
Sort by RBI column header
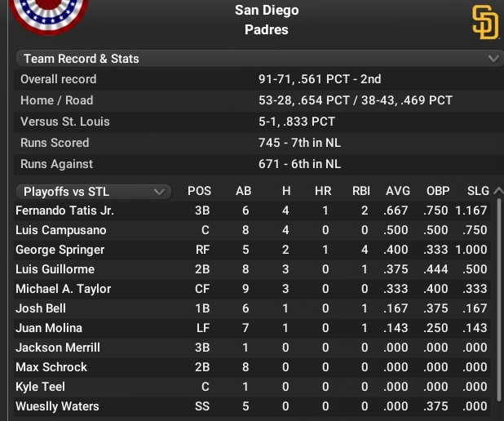(x=360, y=191)
